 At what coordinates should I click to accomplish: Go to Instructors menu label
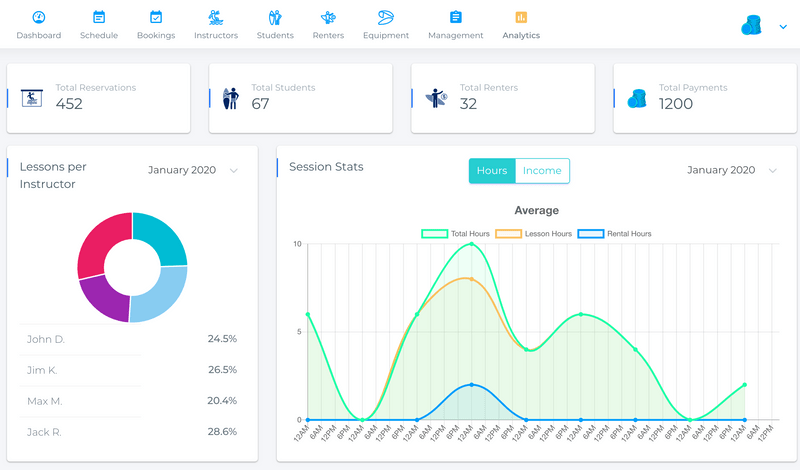[x=216, y=35]
